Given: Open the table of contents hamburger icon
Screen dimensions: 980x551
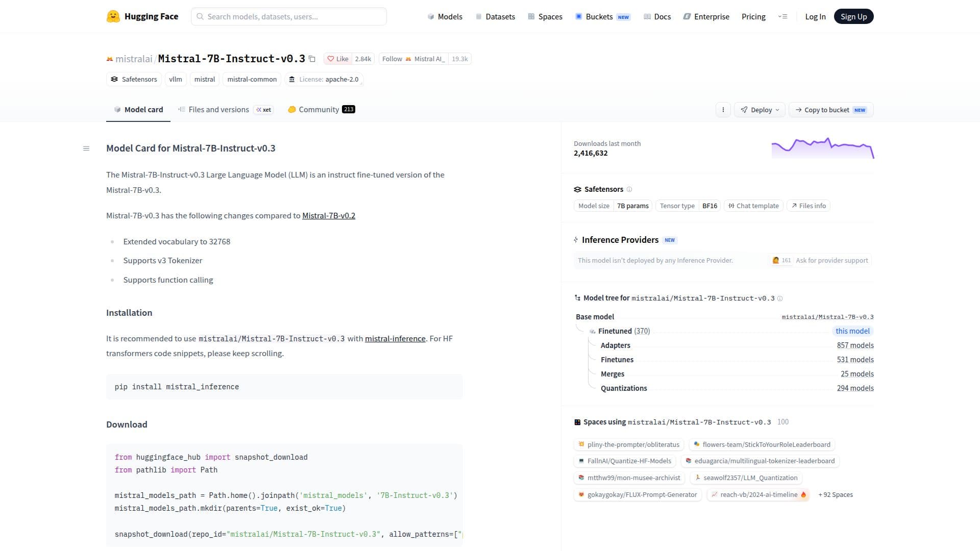Looking at the screenshot, I should [86, 148].
